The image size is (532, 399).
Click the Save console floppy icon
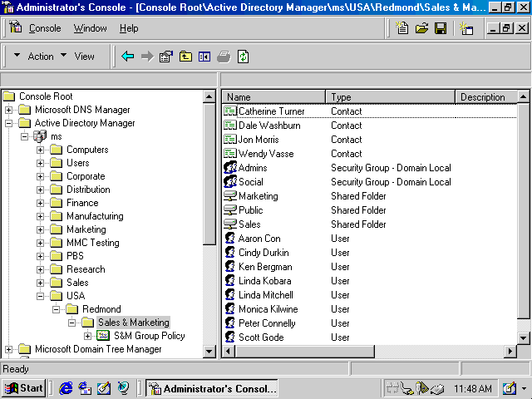point(441,28)
